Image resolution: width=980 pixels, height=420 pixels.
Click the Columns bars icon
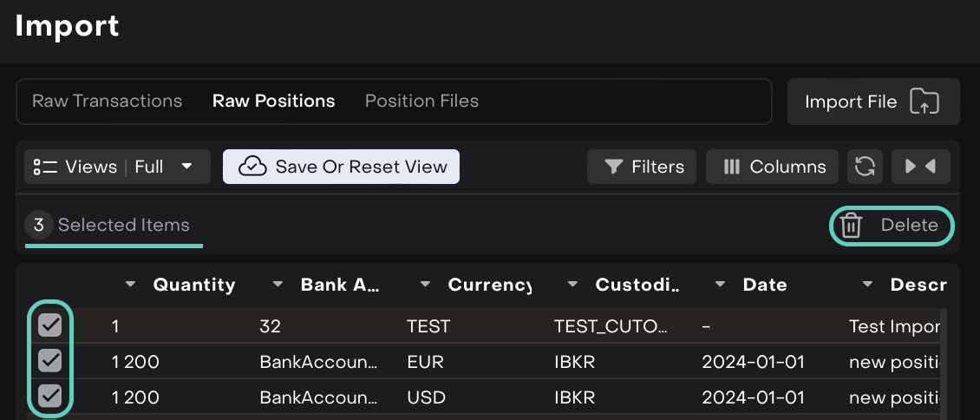(x=732, y=167)
